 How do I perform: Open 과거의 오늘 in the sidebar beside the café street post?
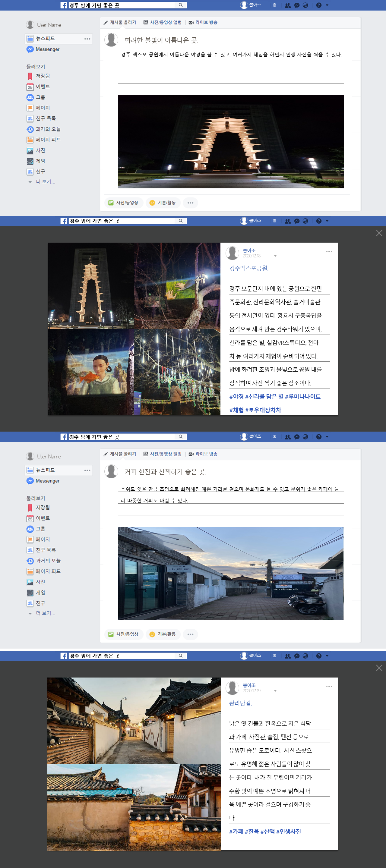coord(48,561)
